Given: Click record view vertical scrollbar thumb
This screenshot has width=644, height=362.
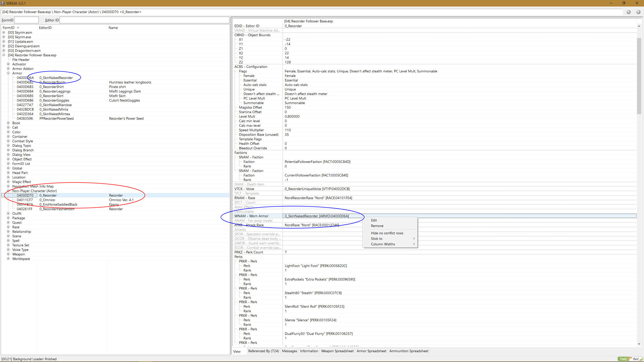Looking at the screenshot, I should click(x=639, y=76).
